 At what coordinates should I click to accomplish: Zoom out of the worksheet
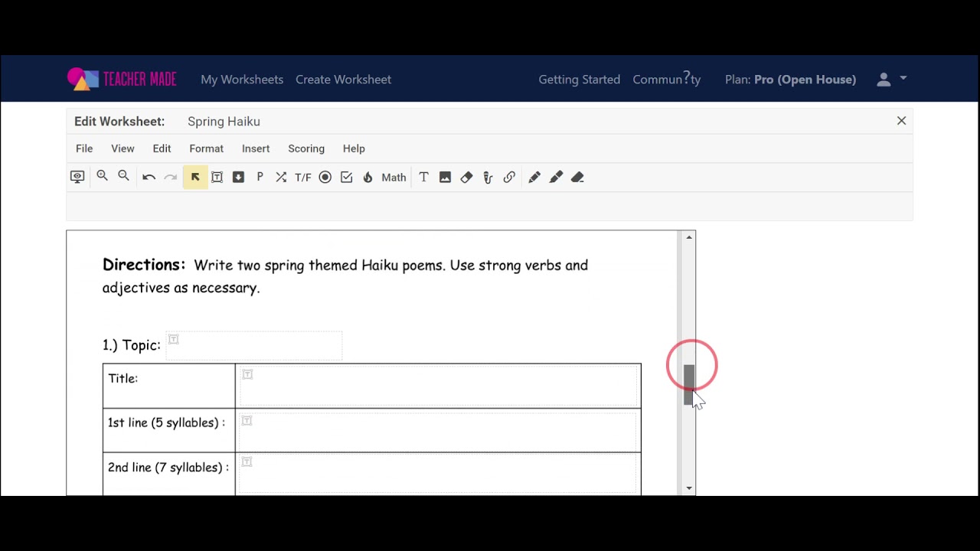(x=123, y=177)
